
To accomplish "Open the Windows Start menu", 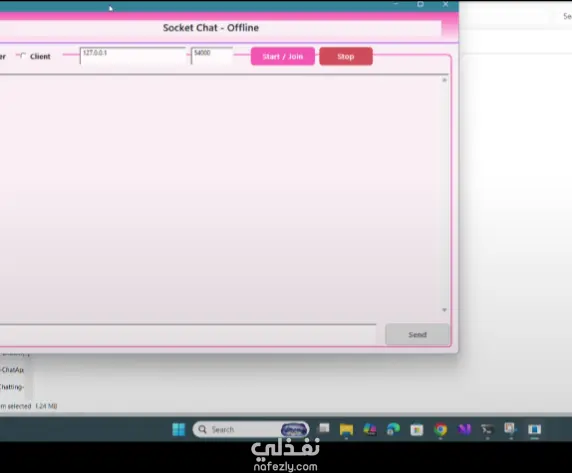I will tap(179, 429).
